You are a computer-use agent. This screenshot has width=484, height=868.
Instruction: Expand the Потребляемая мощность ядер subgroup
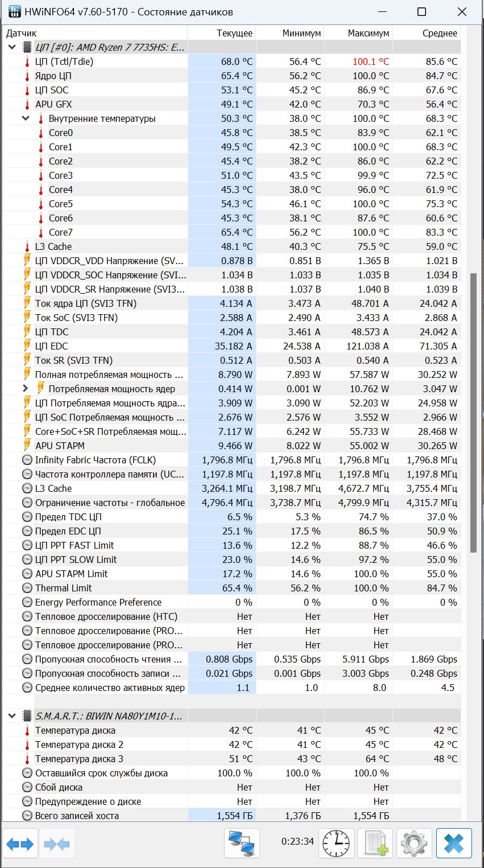click(26, 389)
